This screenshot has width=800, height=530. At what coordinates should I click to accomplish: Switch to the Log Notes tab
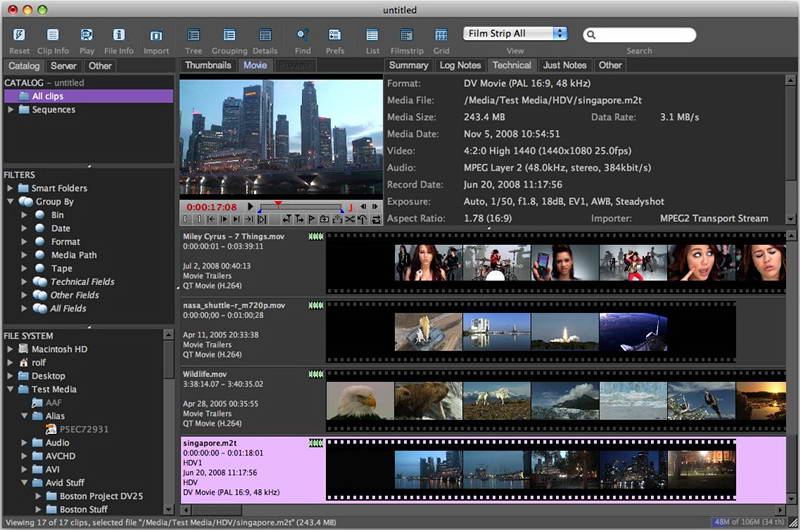tap(460, 65)
